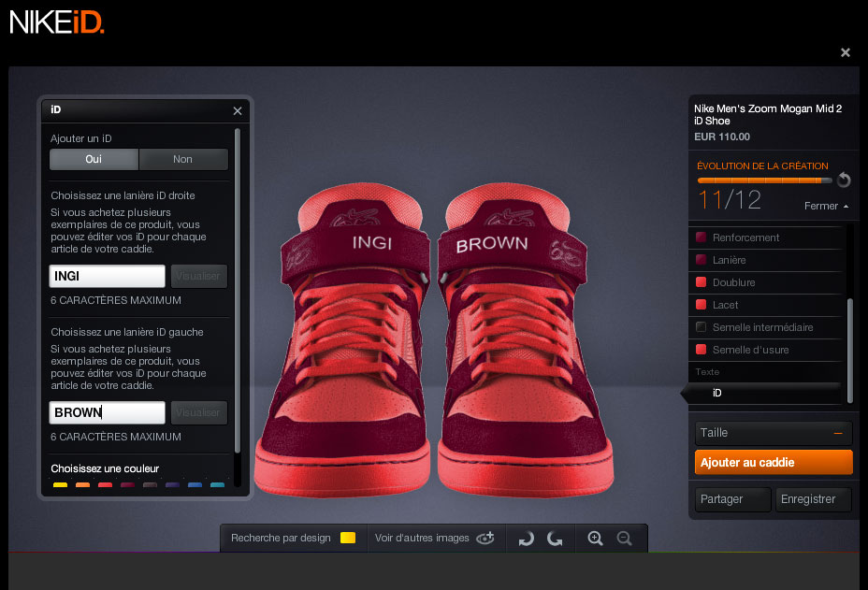The height and width of the screenshot is (590, 868).
Task: Rotate the shoe view clockwise
Action: [x=555, y=538]
